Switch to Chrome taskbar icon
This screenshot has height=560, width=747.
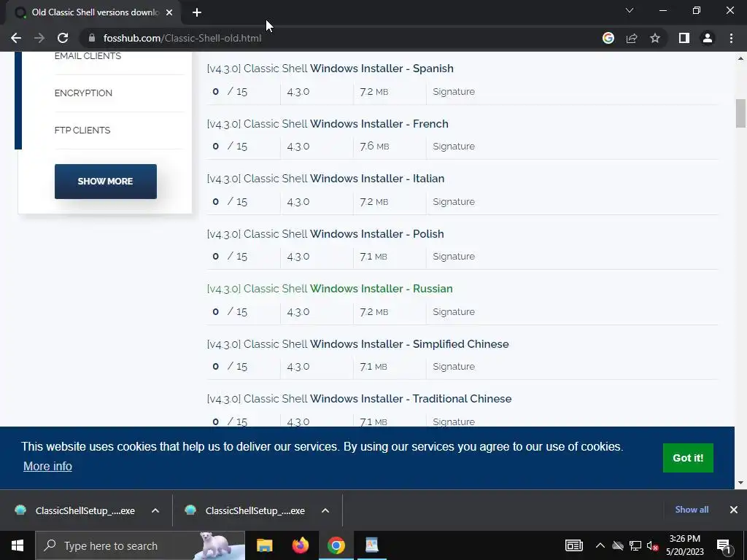(336, 545)
